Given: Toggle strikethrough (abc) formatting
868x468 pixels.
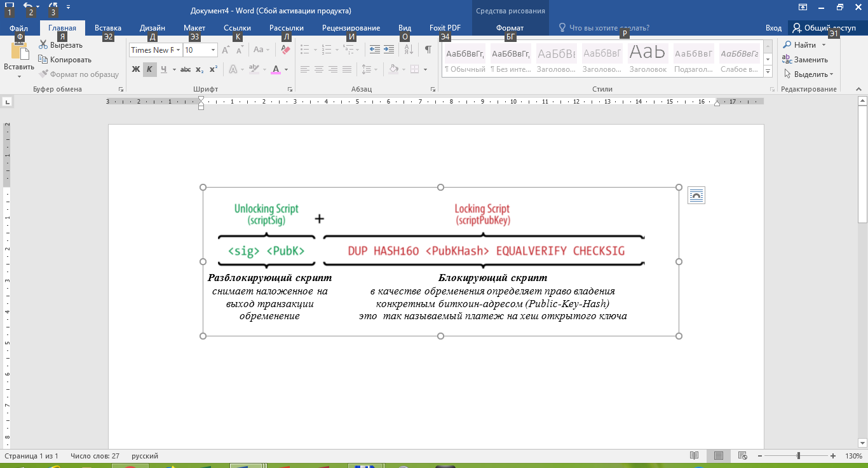Looking at the screenshot, I should [186, 69].
